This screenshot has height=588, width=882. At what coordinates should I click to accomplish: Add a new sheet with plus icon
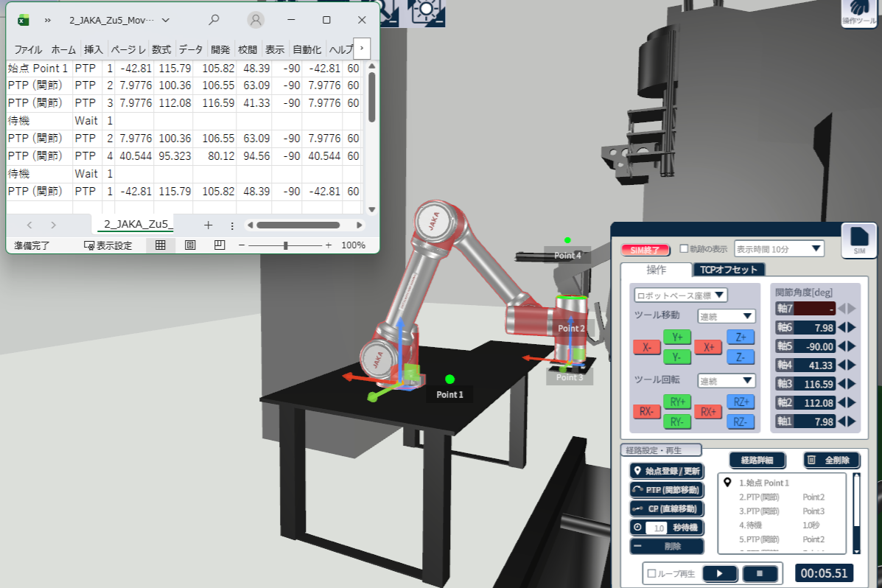point(209,225)
